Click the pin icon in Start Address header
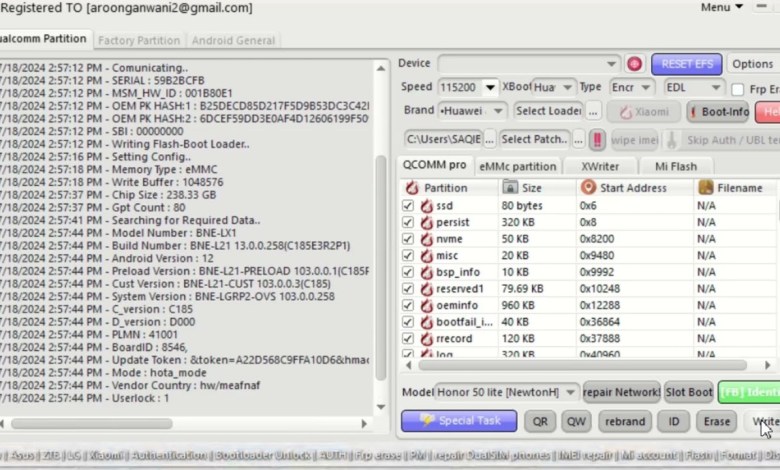This screenshot has height=470, width=780. (x=588, y=188)
